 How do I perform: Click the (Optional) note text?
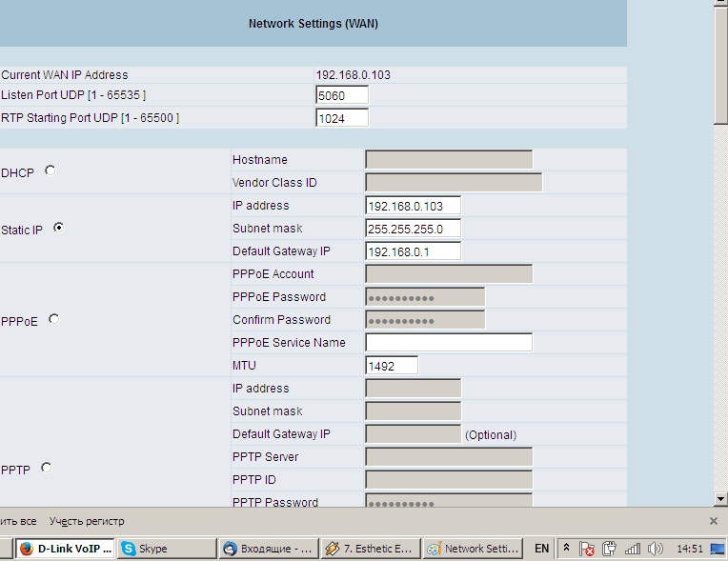pos(491,434)
